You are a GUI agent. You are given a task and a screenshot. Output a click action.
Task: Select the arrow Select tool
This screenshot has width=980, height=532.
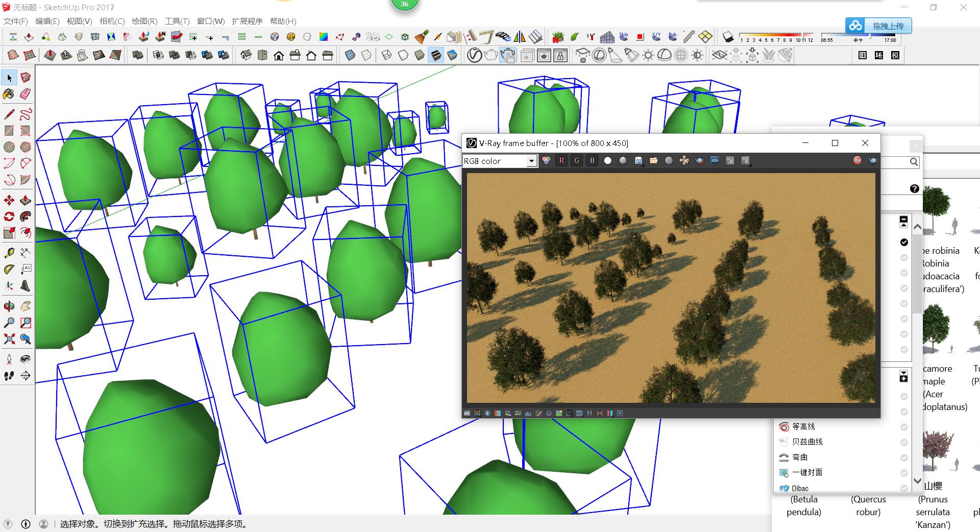9,78
